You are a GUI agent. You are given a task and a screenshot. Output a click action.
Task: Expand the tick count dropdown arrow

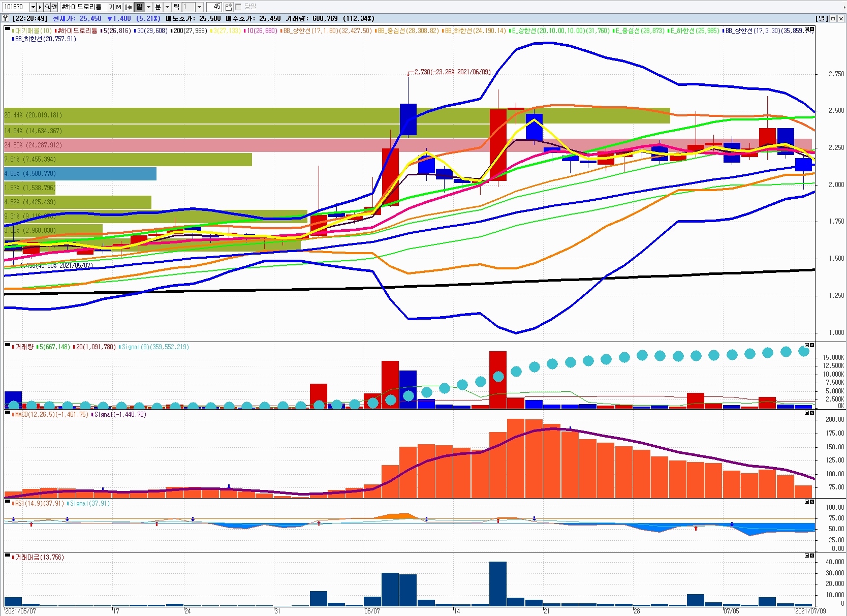[199, 7]
